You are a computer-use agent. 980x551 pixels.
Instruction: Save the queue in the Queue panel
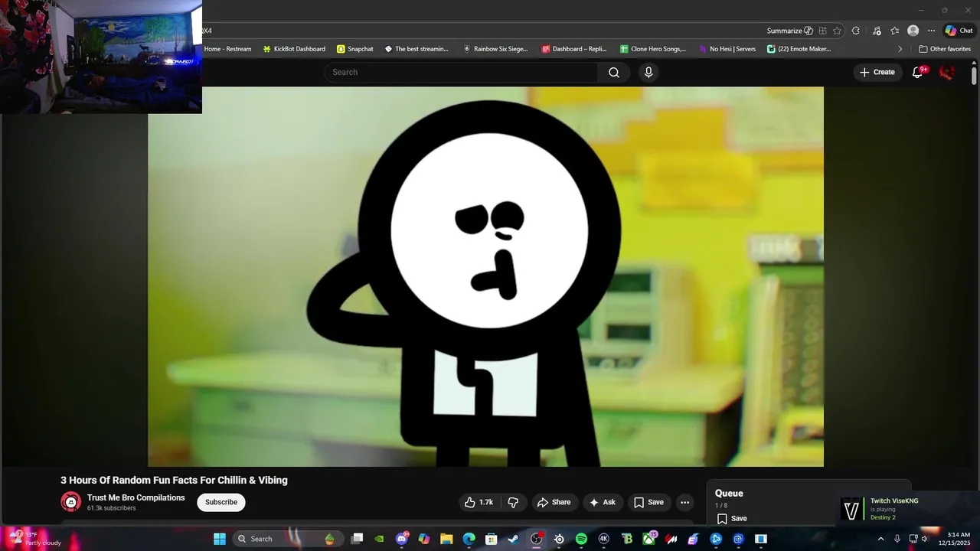click(732, 518)
